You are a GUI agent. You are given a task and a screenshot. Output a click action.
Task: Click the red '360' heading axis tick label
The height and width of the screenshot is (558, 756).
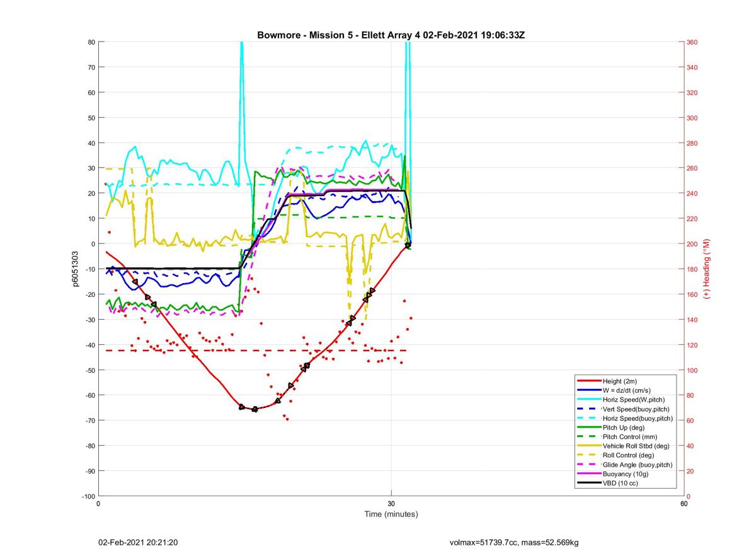(x=692, y=42)
